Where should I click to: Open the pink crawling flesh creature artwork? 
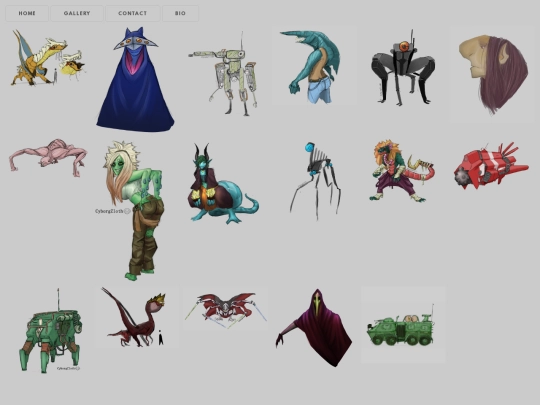[48, 157]
